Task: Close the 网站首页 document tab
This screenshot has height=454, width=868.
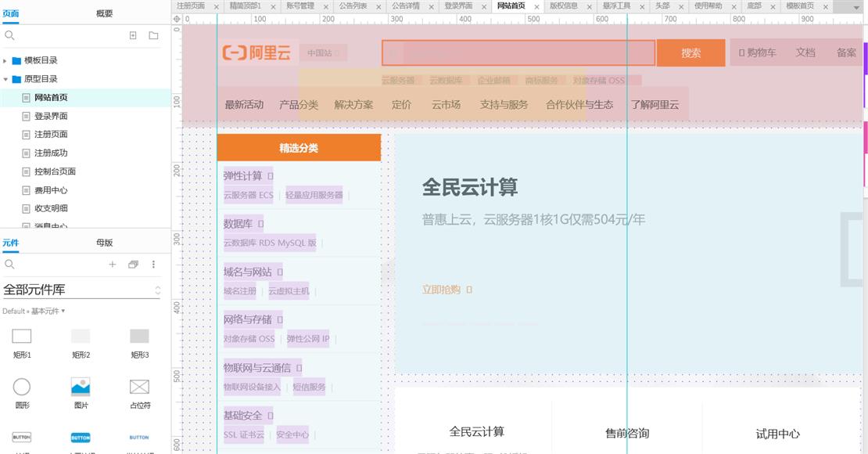Action: point(536,6)
